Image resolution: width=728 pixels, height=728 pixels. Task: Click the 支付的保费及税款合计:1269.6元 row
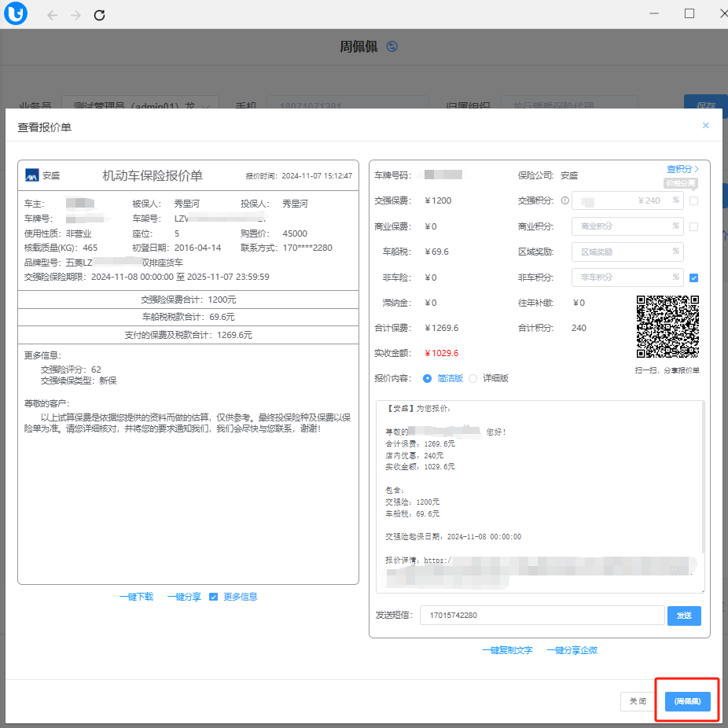pos(188,335)
